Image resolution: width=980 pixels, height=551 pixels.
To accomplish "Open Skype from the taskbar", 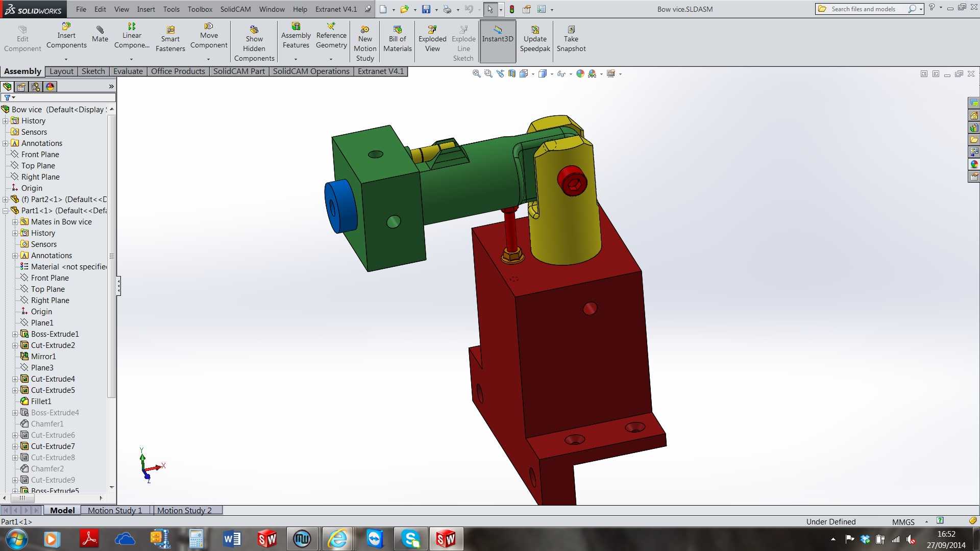I will [410, 539].
